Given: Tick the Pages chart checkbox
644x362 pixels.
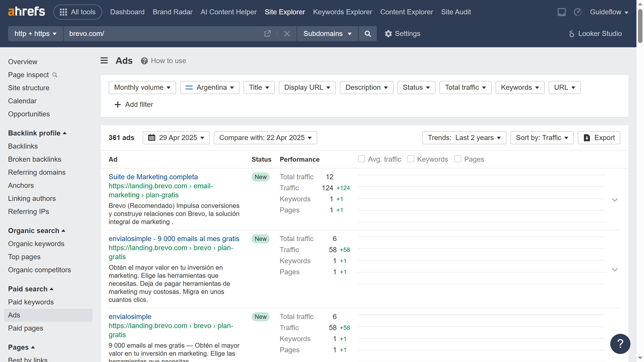Looking at the screenshot, I should [x=458, y=159].
